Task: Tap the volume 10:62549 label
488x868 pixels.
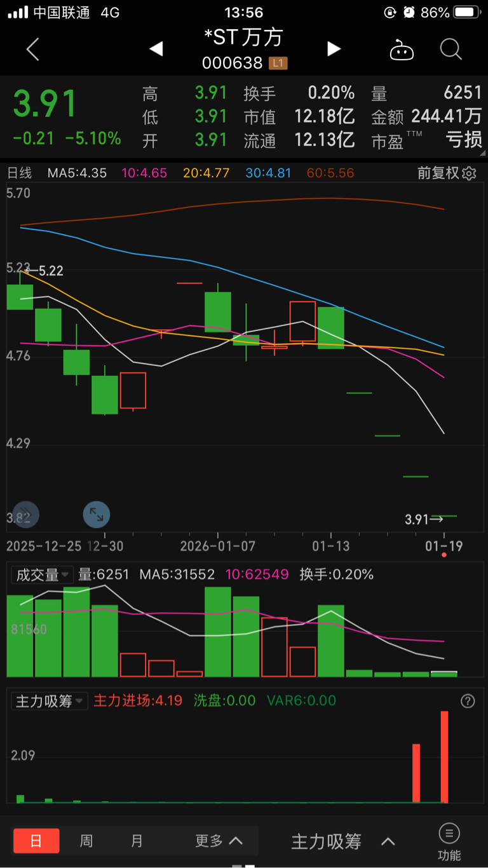Action: click(257, 574)
